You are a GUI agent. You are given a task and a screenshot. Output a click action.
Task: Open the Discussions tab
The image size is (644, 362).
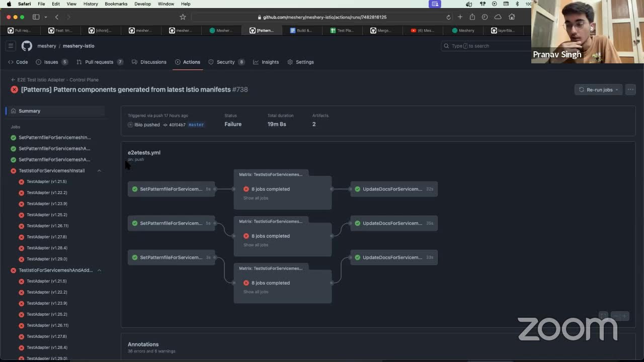pyautogui.click(x=149, y=62)
